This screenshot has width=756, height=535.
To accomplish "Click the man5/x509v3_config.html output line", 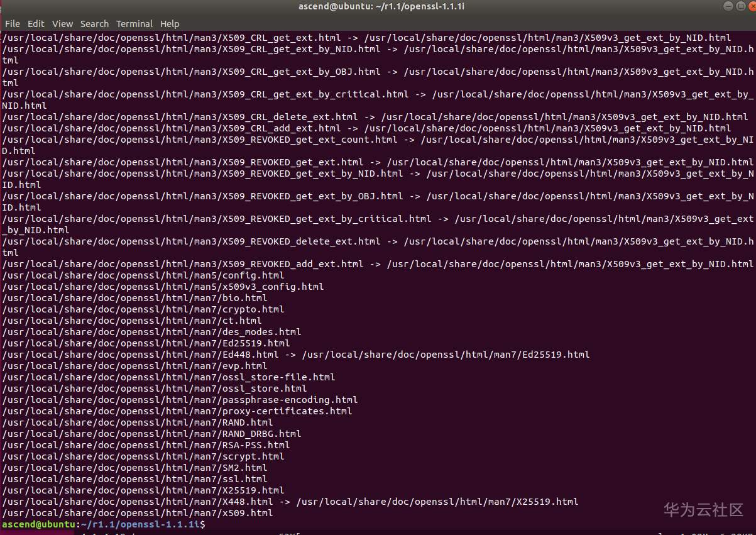I will tap(163, 287).
